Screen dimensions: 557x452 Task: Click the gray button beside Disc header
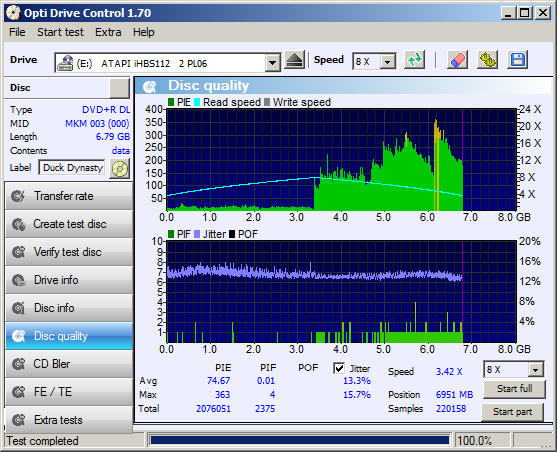point(119,88)
